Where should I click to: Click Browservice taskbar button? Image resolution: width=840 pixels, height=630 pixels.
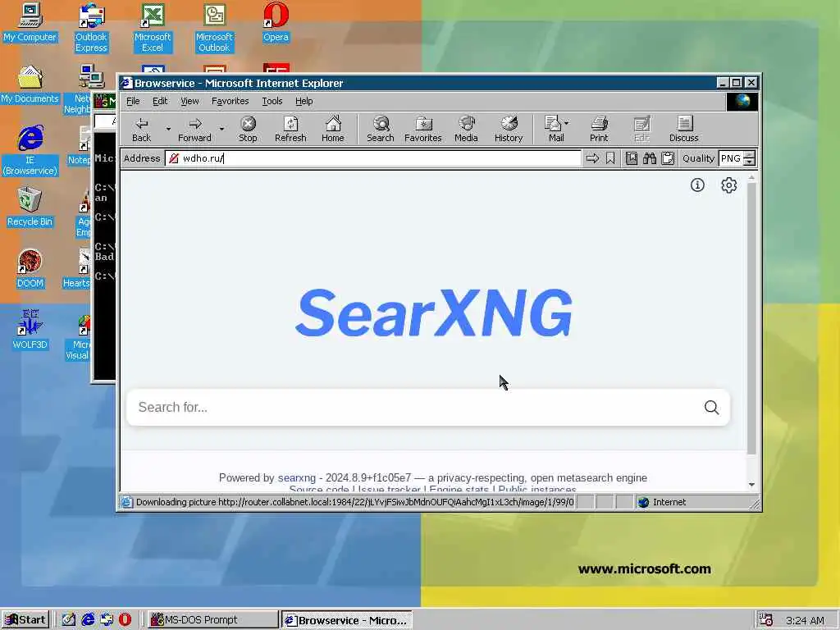347,620
